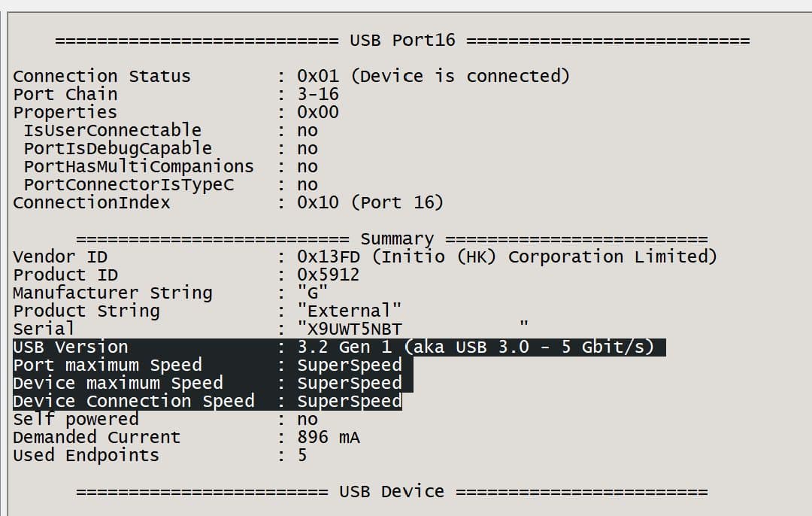Click the serial number X9UWT5NBT
Image resolution: width=812 pixels, height=516 pixels.
tap(350, 329)
